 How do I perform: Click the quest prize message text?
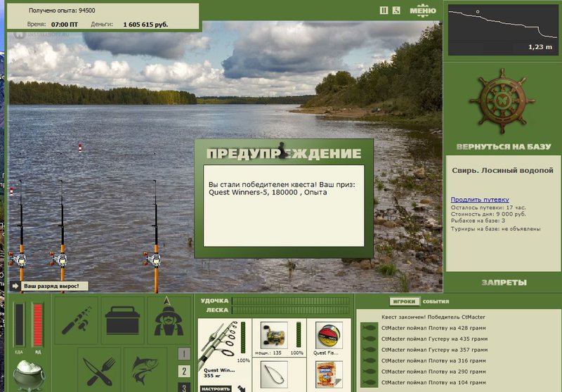(282, 188)
